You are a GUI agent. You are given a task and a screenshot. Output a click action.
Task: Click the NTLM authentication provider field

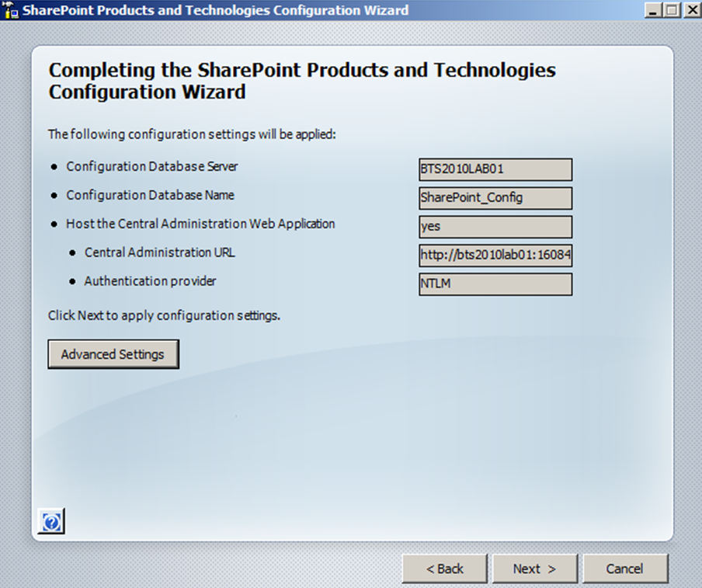point(495,284)
